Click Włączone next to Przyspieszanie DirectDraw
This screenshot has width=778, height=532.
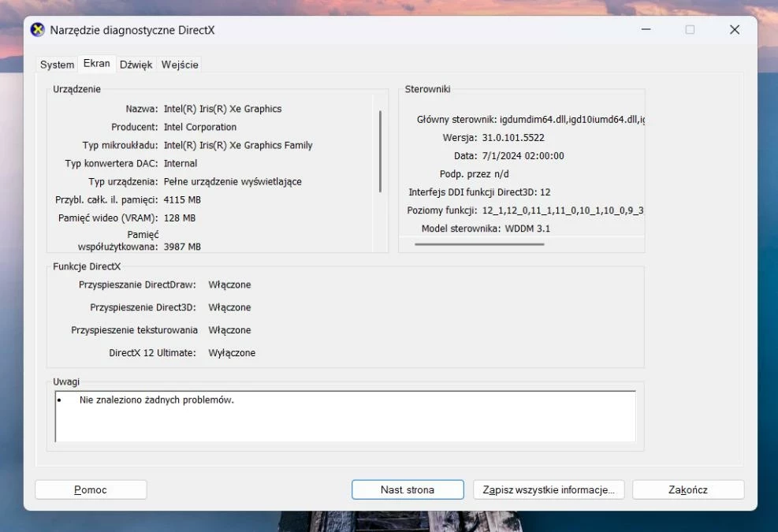tap(229, 285)
